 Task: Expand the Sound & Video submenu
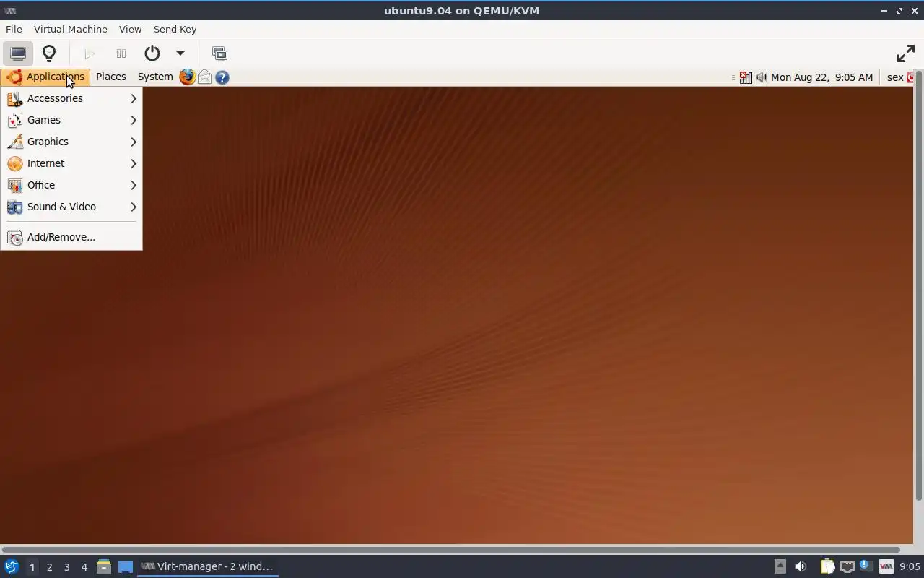pos(71,207)
